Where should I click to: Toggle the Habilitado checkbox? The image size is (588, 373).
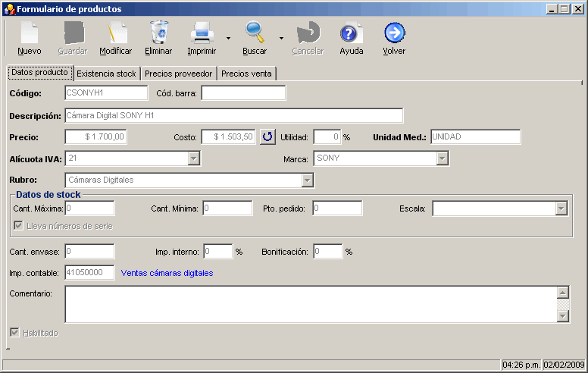(x=14, y=332)
